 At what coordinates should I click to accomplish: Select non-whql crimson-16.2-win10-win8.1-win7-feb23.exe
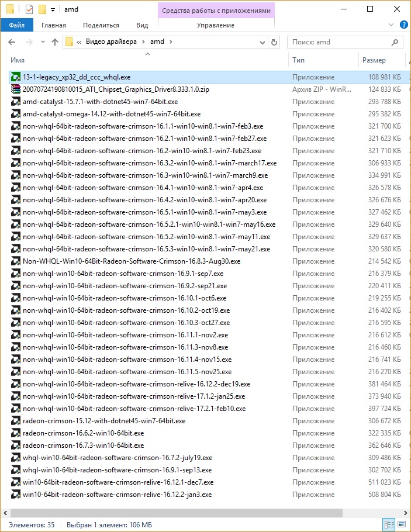pos(142,151)
